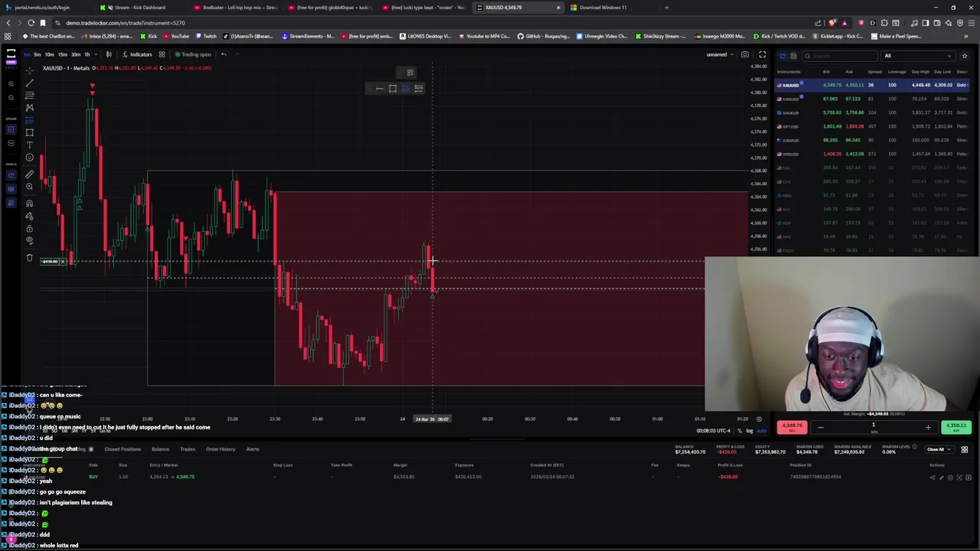This screenshot has height=551, width=980.
Task: Take a chart snapshot with camera icon
Action: (745, 54)
